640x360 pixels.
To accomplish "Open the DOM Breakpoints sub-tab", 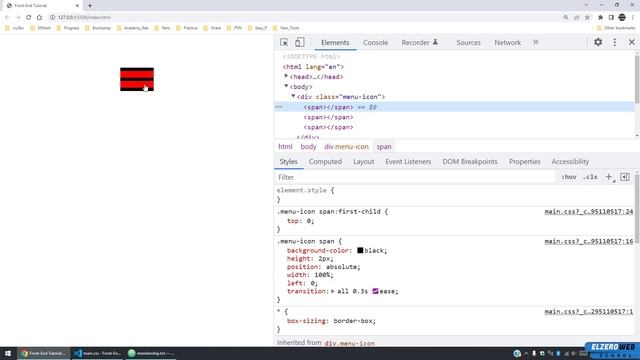I will coord(470,162).
